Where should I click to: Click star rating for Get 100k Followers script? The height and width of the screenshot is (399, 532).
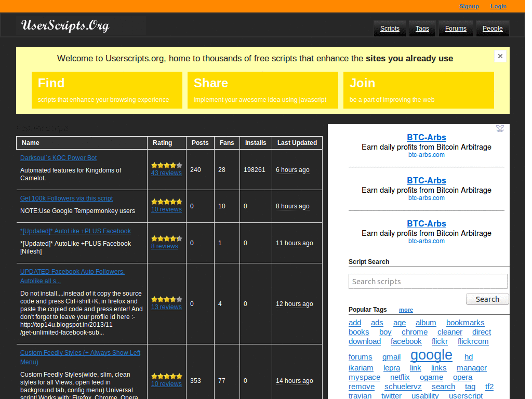166,202
